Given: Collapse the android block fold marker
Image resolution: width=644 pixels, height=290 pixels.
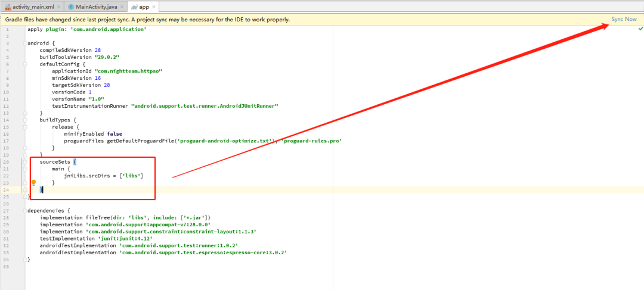Looking at the screenshot, I should pyautogui.click(x=25, y=43).
